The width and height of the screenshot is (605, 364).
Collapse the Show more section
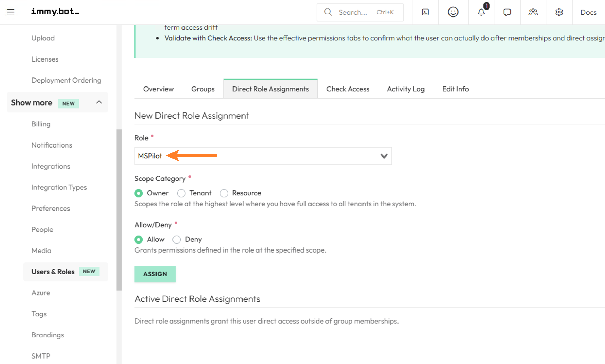click(57, 102)
